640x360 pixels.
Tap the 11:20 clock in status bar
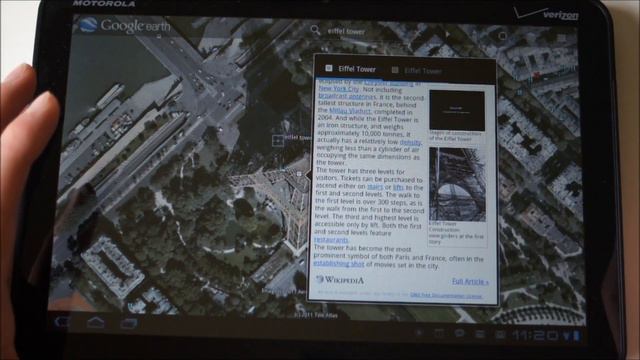pos(536,336)
